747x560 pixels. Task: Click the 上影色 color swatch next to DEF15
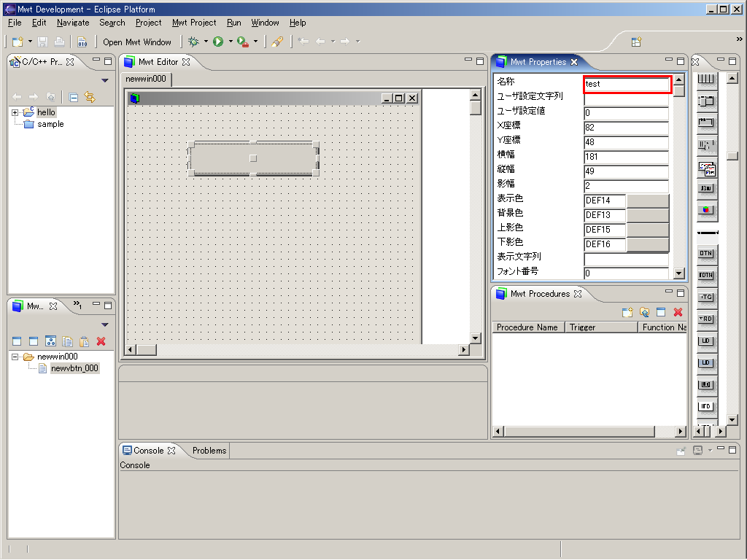[x=648, y=230]
